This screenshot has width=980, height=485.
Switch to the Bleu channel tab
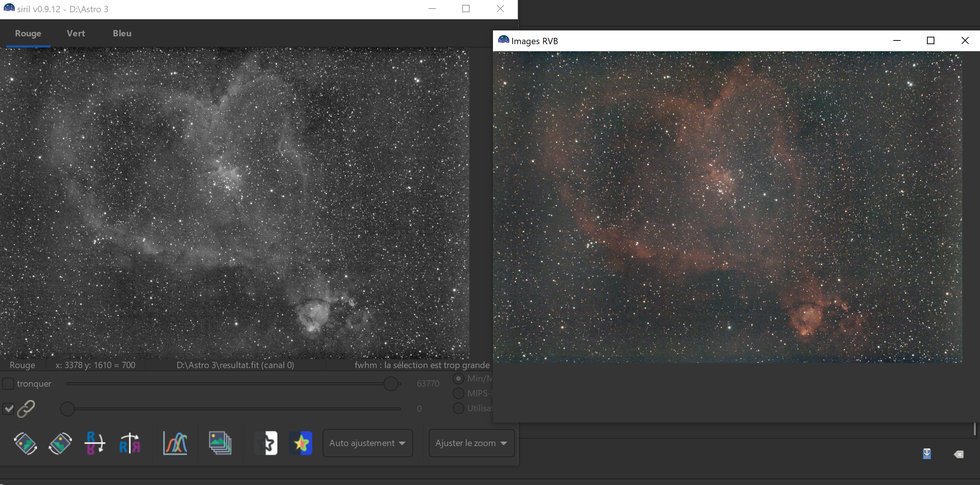pyautogui.click(x=122, y=33)
